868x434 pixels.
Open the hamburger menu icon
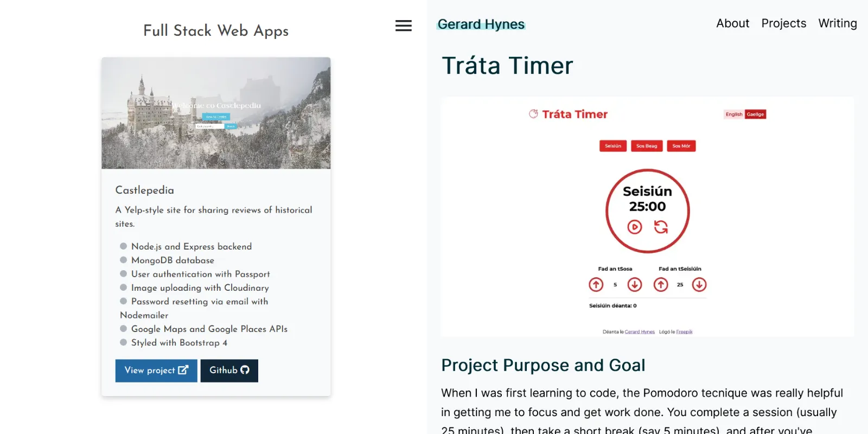pos(403,25)
